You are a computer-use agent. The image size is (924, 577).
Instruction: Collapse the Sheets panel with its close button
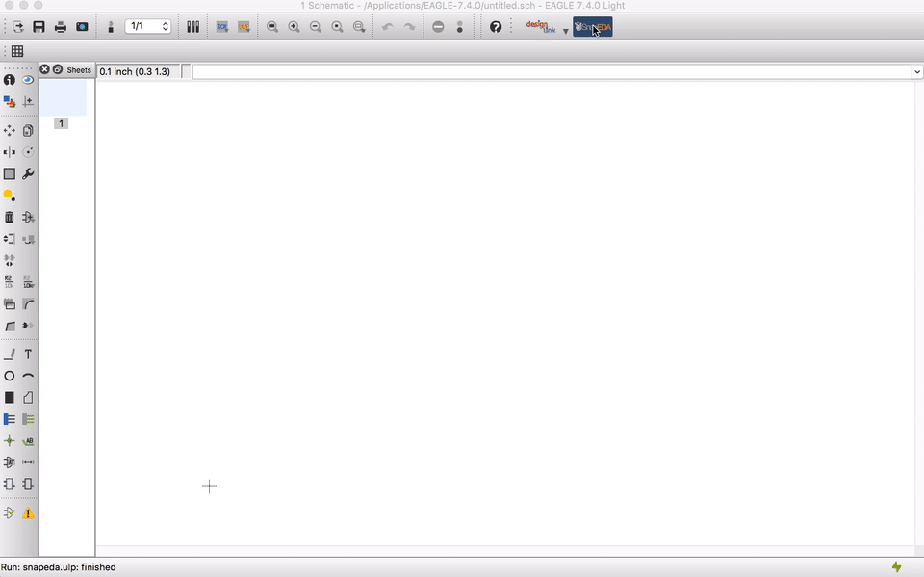click(44, 69)
